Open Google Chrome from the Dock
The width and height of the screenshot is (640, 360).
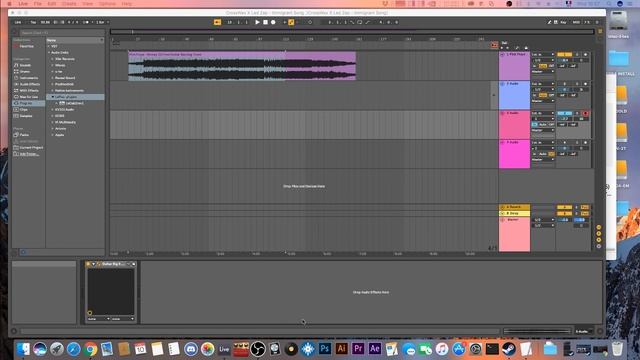tap(90, 349)
